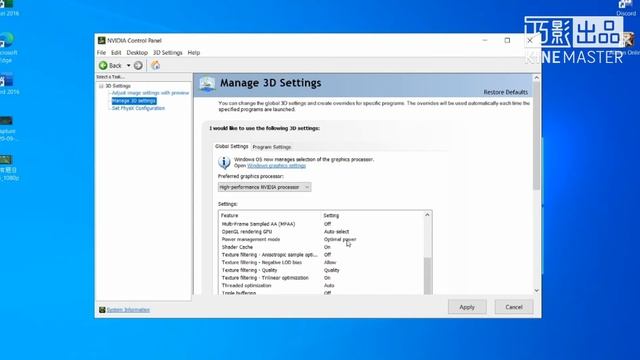Viewport: 640px width, 360px height.
Task: Click the main panel scroll-down arrow
Action: (x=536, y=290)
